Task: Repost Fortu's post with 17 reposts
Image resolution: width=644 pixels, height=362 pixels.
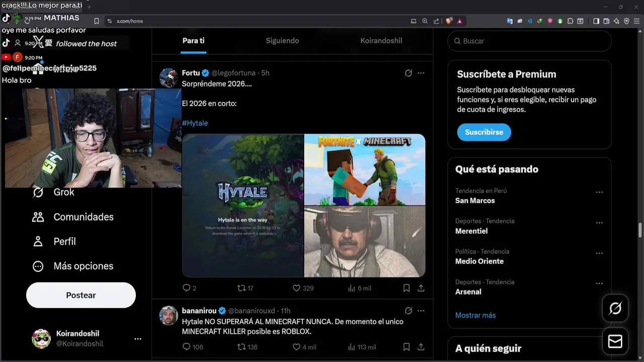Action: [x=245, y=288]
